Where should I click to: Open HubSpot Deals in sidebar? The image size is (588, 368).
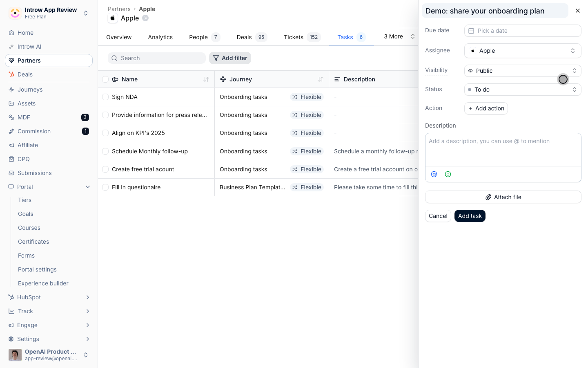tap(49, 74)
